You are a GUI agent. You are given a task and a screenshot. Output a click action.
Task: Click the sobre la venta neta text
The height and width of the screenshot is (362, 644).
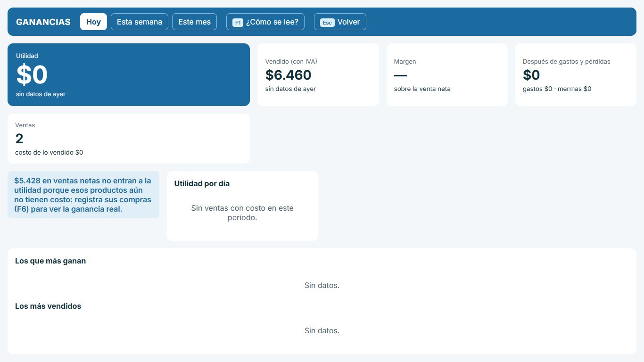tap(422, 89)
